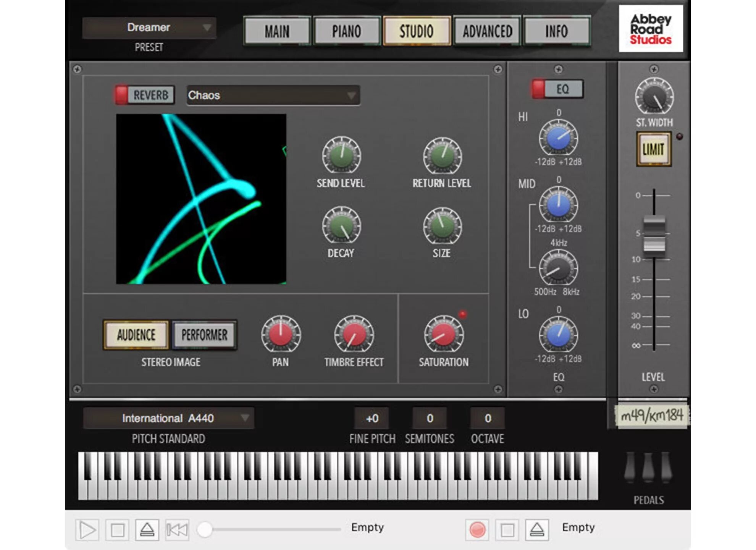Click the rewind-to-start icon

pyautogui.click(x=177, y=530)
